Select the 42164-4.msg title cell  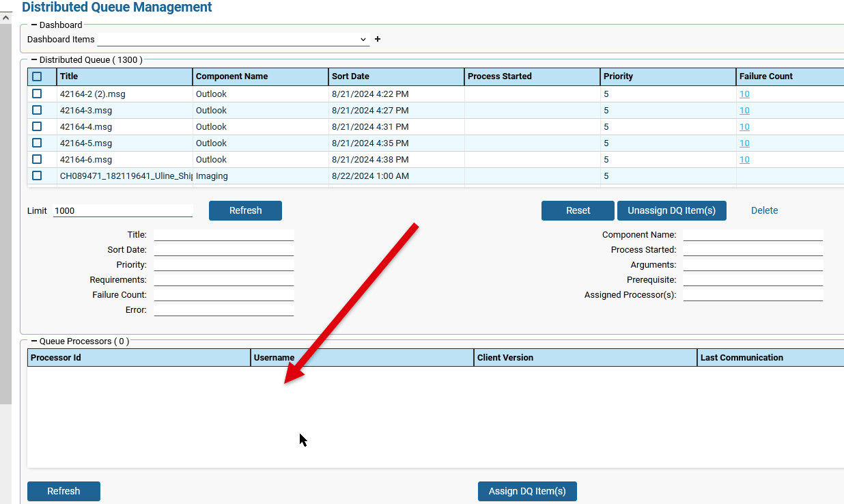coord(125,126)
